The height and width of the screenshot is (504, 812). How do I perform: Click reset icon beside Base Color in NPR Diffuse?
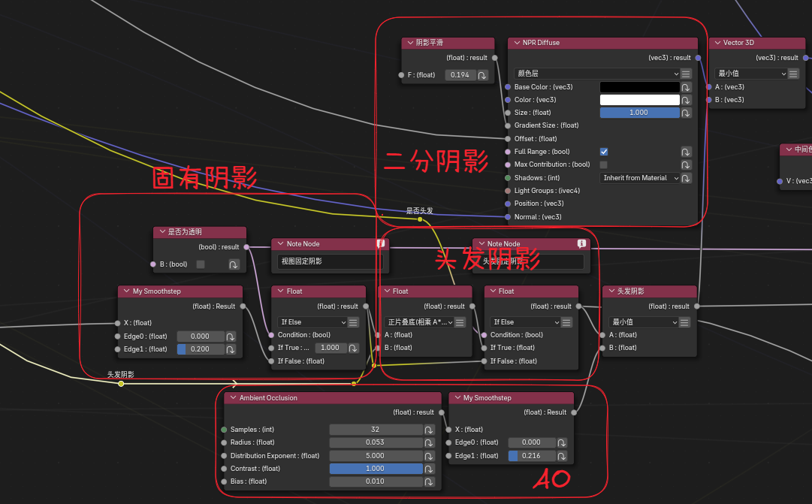686,87
